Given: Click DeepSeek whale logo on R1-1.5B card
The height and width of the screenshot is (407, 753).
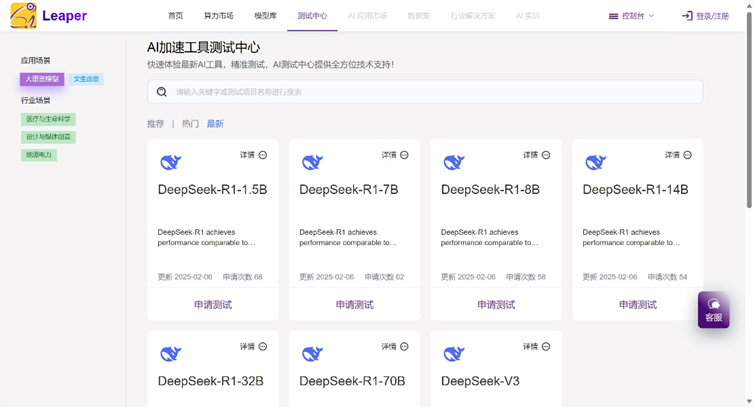Looking at the screenshot, I should click(170, 163).
